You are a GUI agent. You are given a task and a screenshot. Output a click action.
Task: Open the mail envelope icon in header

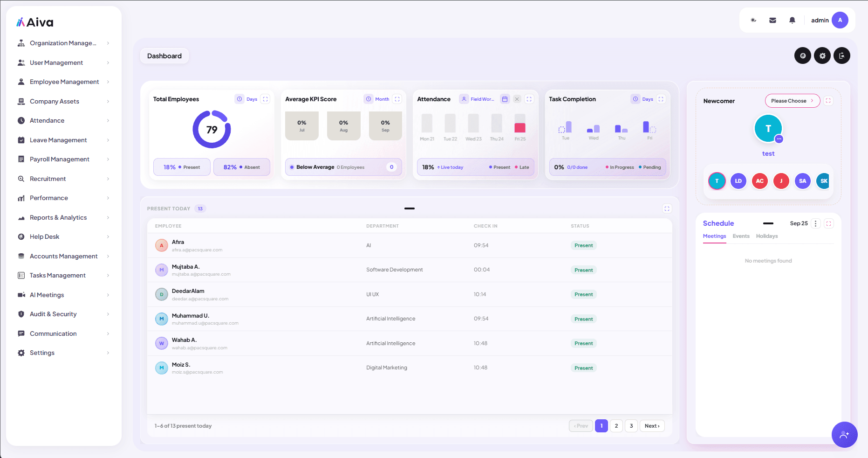click(772, 20)
